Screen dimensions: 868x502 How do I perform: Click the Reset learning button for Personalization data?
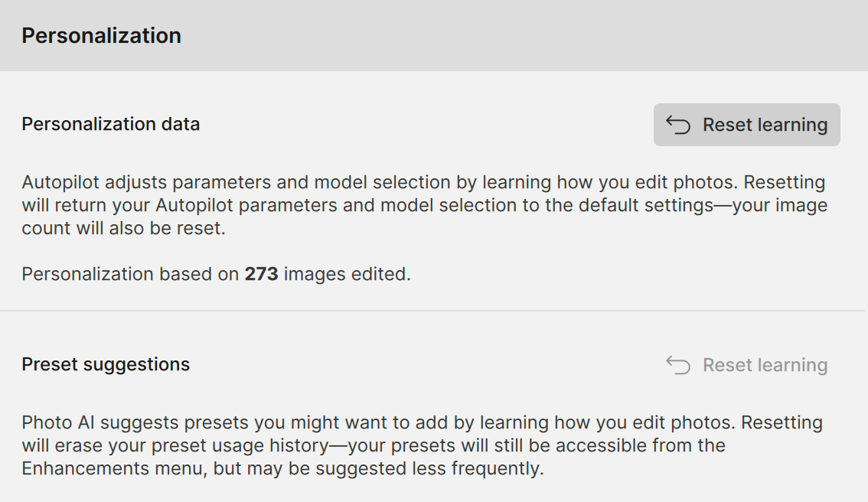pos(746,125)
